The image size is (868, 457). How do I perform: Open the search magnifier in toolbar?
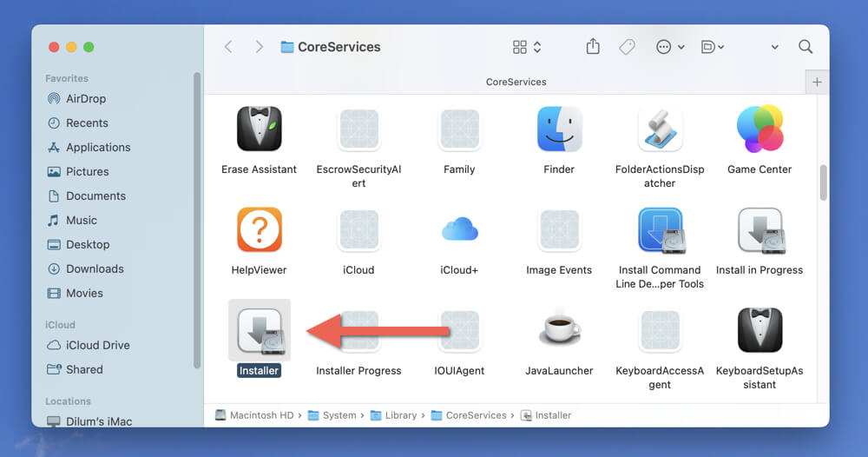(806, 47)
